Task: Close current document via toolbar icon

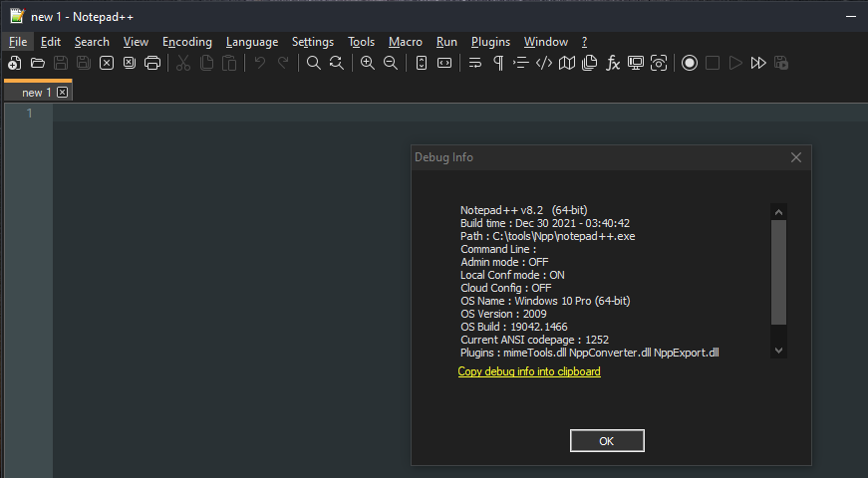Action: (107, 63)
